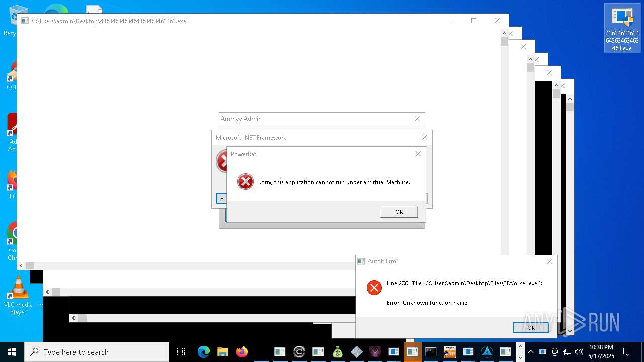This screenshot has height=362, width=644.
Task: Click the red error icon in AutoIt Error
Action: (x=374, y=287)
